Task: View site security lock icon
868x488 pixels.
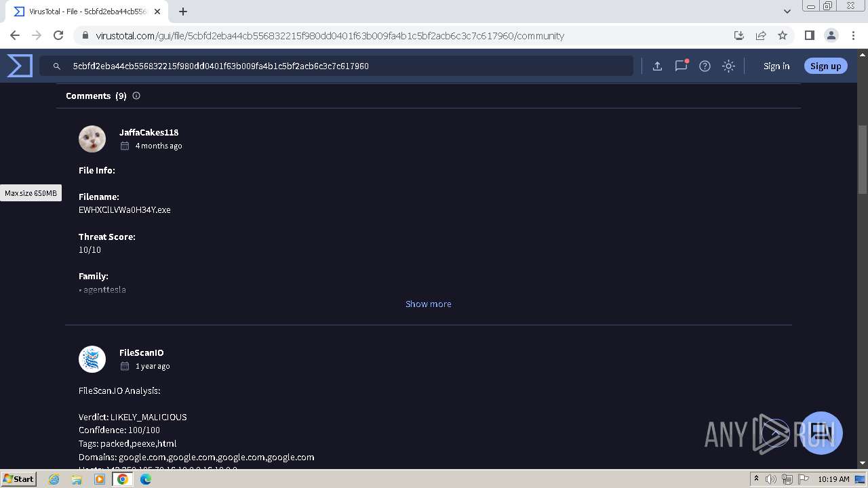Action: (x=85, y=35)
